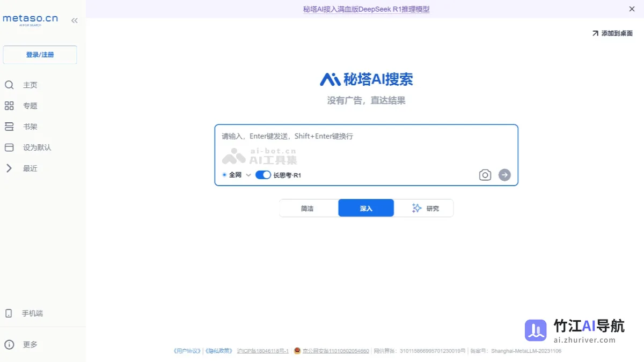The width and height of the screenshot is (644, 362).
Task: Select the 全网 scope radio dot
Action: point(224,175)
